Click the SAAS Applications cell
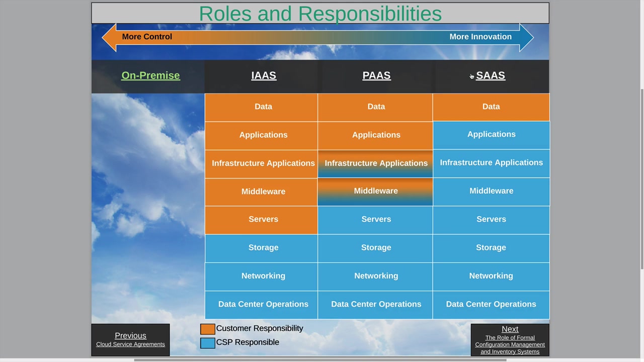This screenshot has width=644, height=362. pyautogui.click(x=491, y=135)
